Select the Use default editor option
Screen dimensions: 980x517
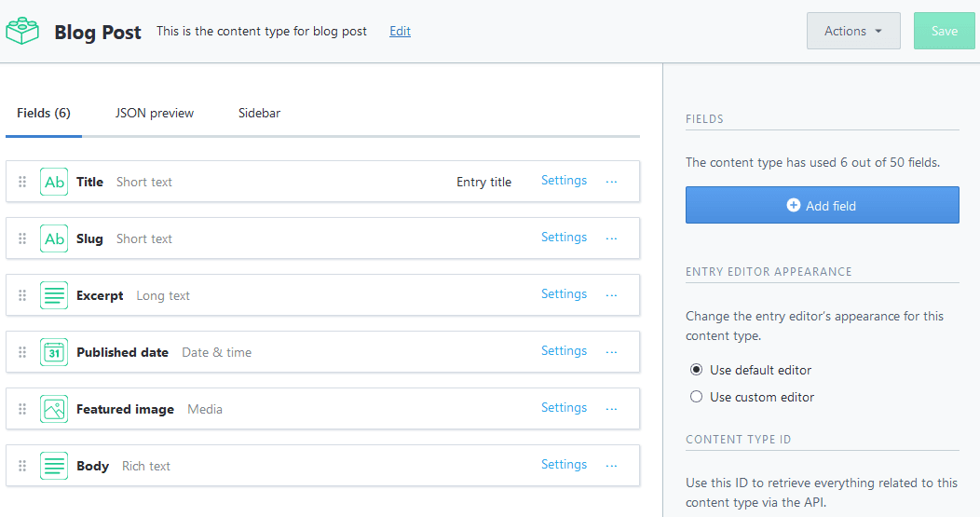coord(697,370)
